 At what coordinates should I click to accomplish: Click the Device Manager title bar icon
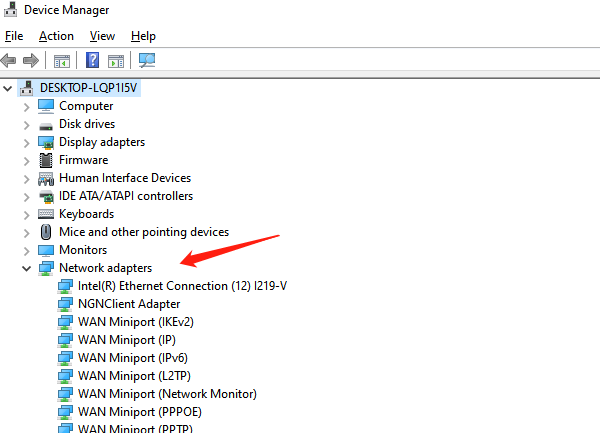pos(10,10)
